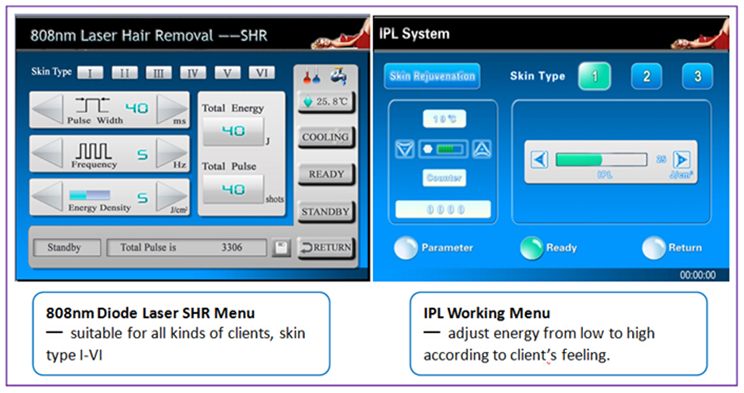
Task: Click the 19°C temperature display
Action: (444, 119)
